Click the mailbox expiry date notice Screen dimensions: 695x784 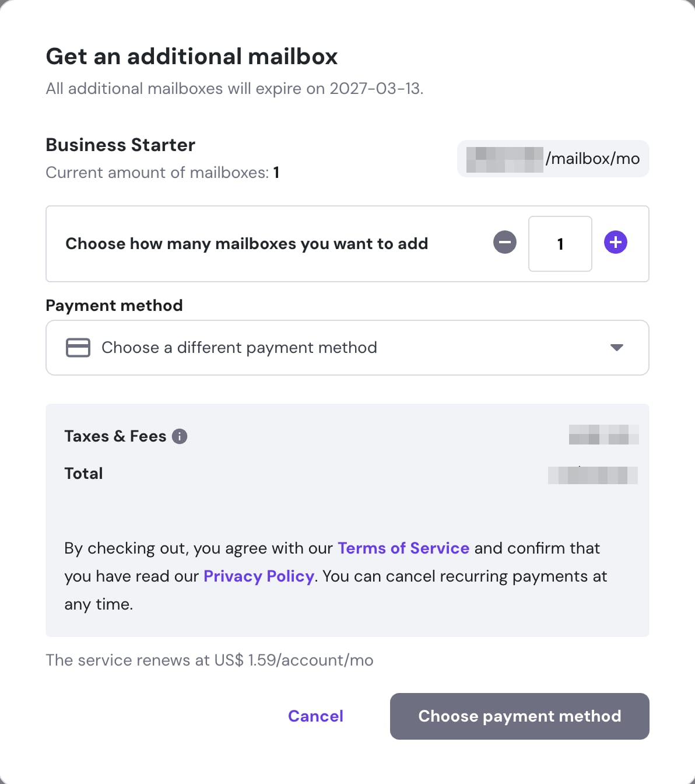tap(234, 89)
